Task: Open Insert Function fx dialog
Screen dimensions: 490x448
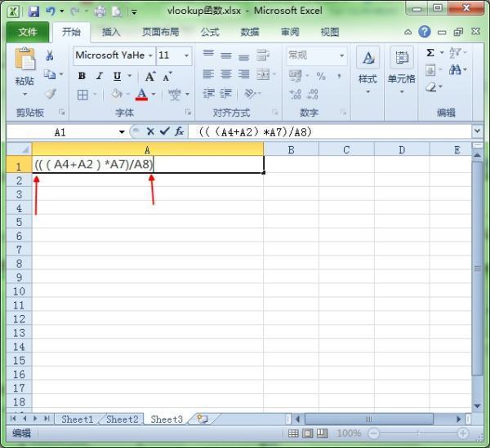Action: click(x=180, y=131)
